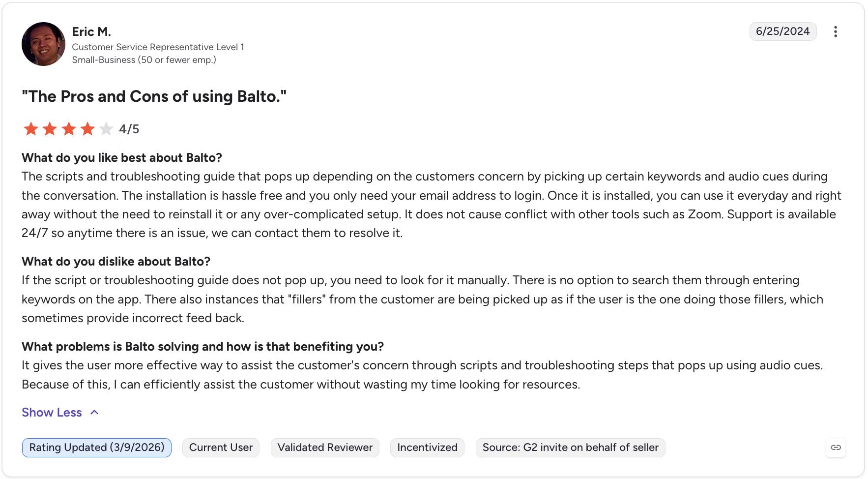Click the Incentivized tag
This screenshot has width=868, height=479.
pos(427,448)
